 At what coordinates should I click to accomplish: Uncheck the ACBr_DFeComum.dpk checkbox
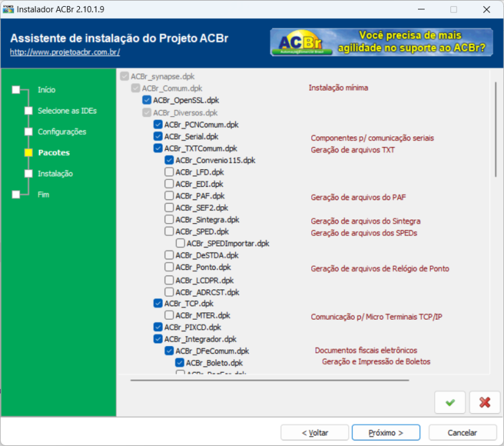click(x=169, y=351)
